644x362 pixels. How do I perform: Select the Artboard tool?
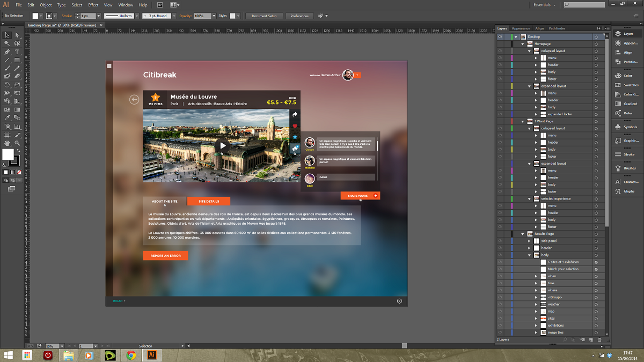pos(8,135)
